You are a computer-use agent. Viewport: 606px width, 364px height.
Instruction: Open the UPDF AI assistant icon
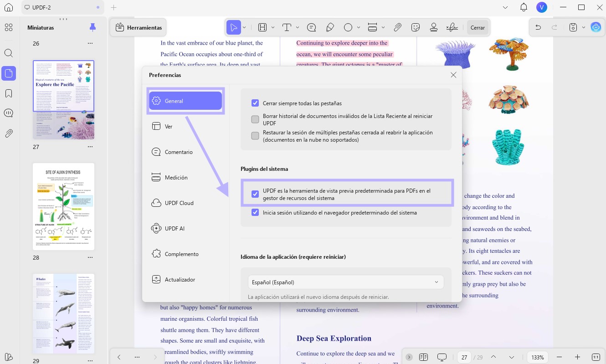point(596,27)
